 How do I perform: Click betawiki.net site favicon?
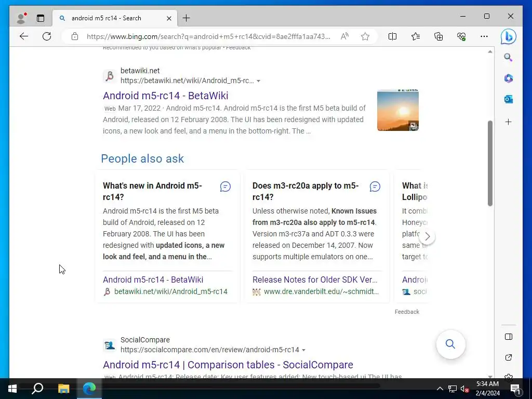(109, 76)
